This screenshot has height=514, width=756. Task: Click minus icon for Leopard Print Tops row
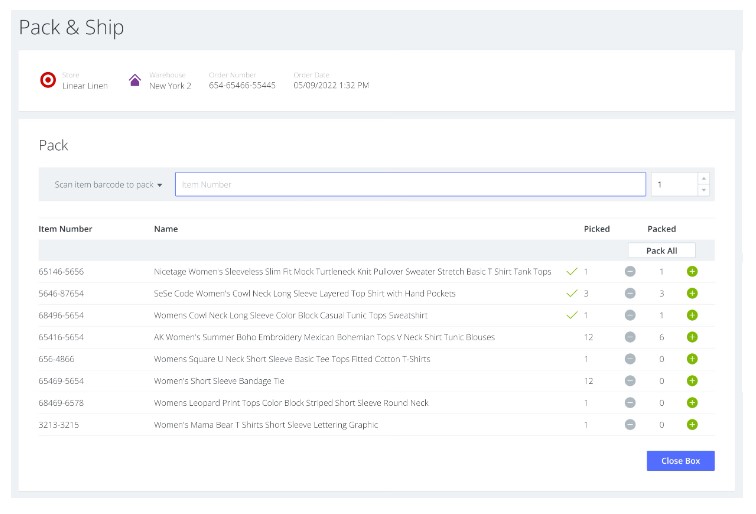pos(630,403)
